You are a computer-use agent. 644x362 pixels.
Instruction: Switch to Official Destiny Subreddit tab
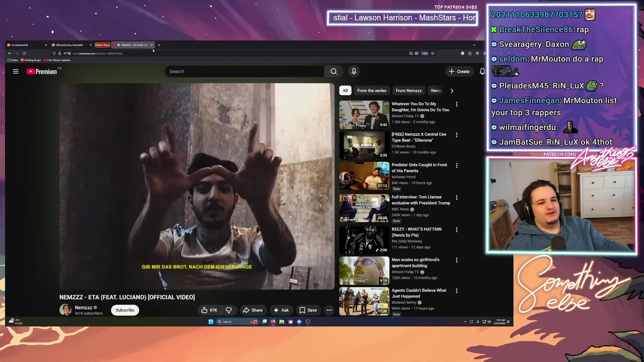(71, 45)
